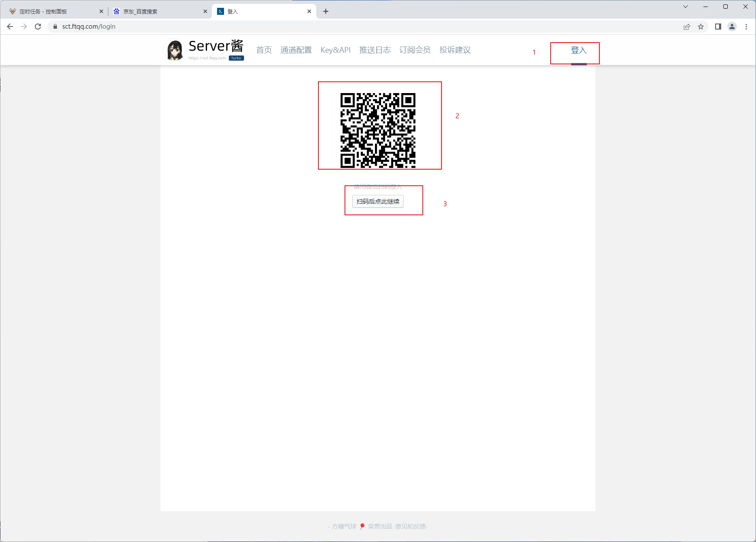
Task: Open the user profile avatar icon
Action: point(732,27)
